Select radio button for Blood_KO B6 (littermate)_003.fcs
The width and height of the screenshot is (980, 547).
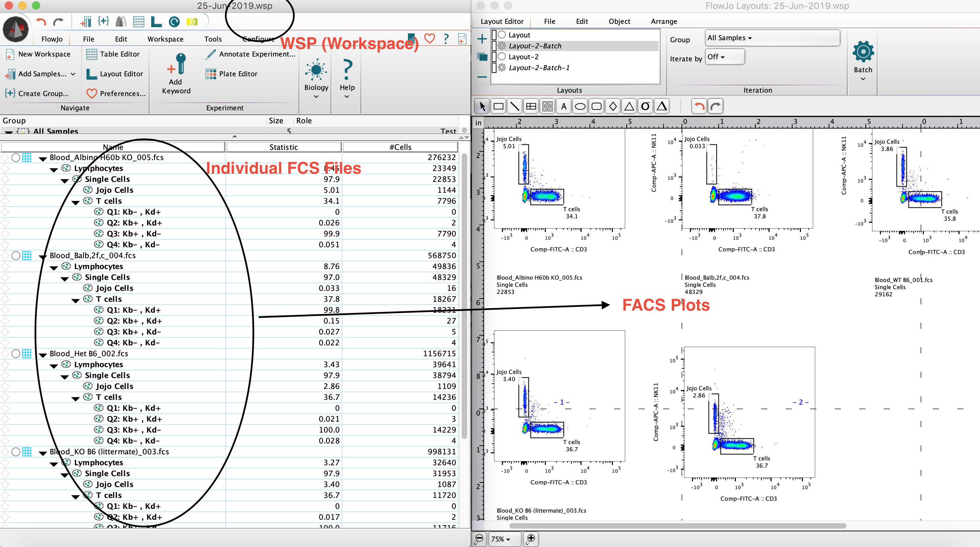pos(16,452)
